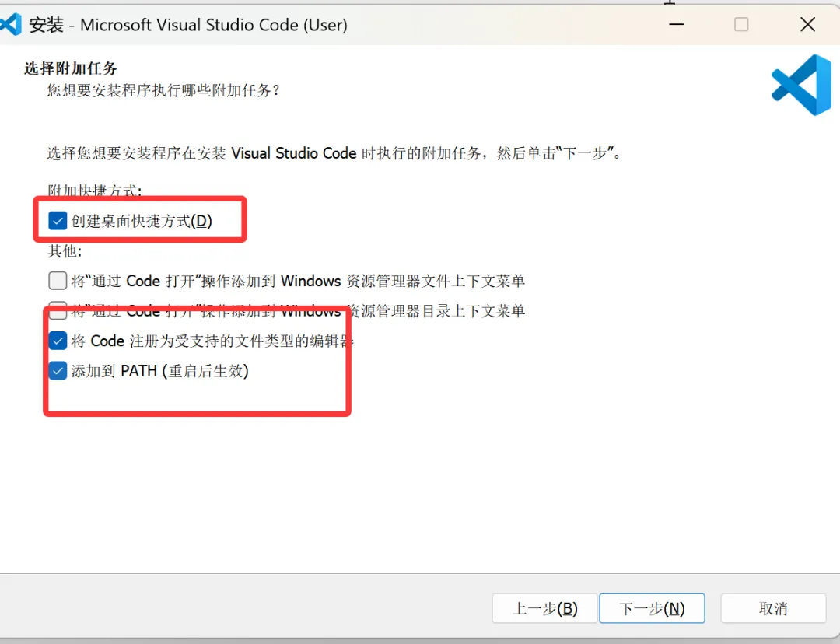The image size is (840, 644).
Task: Enable 'Open with Code' directory context menu checkbox
Action: (x=58, y=310)
